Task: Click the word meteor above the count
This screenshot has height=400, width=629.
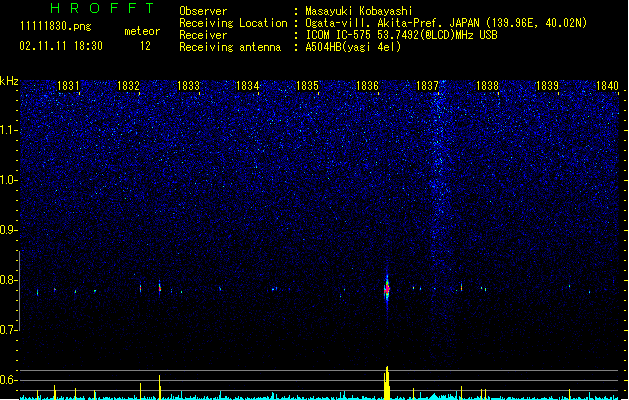Action: pos(142,31)
